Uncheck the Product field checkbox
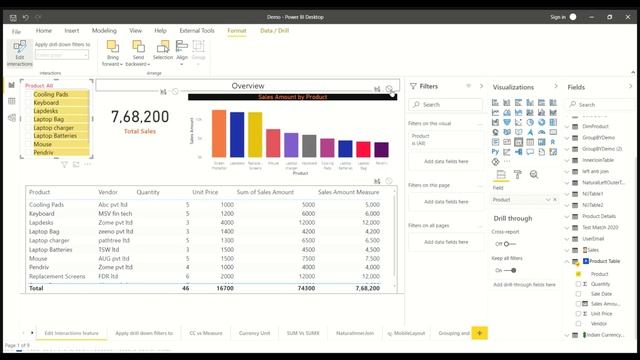Screen dimensions: 640x360 (x=578, y=274)
